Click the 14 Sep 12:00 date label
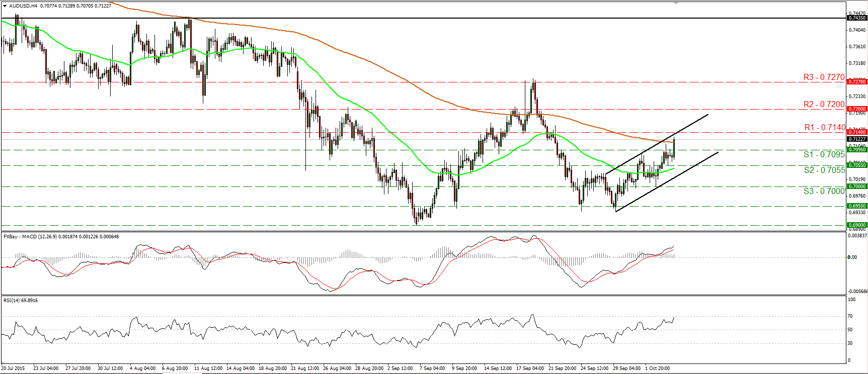The image size is (868, 374). click(x=498, y=368)
